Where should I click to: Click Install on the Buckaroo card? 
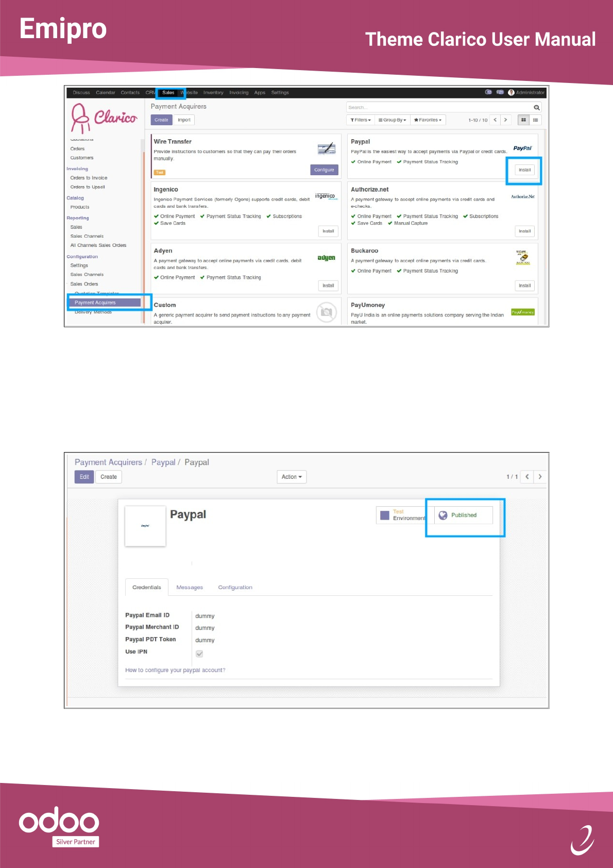click(x=525, y=286)
